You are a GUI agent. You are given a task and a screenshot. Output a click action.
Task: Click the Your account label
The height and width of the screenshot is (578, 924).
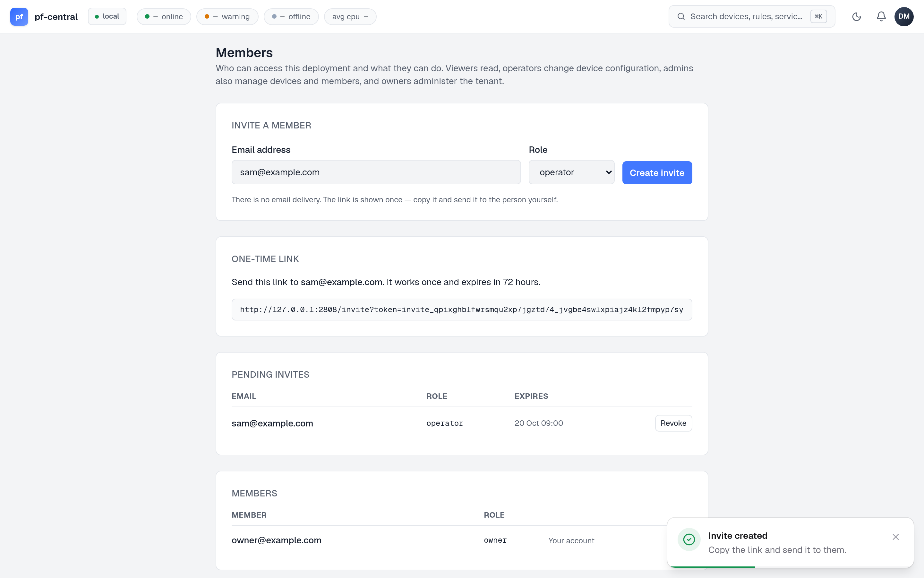tap(571, 540)
